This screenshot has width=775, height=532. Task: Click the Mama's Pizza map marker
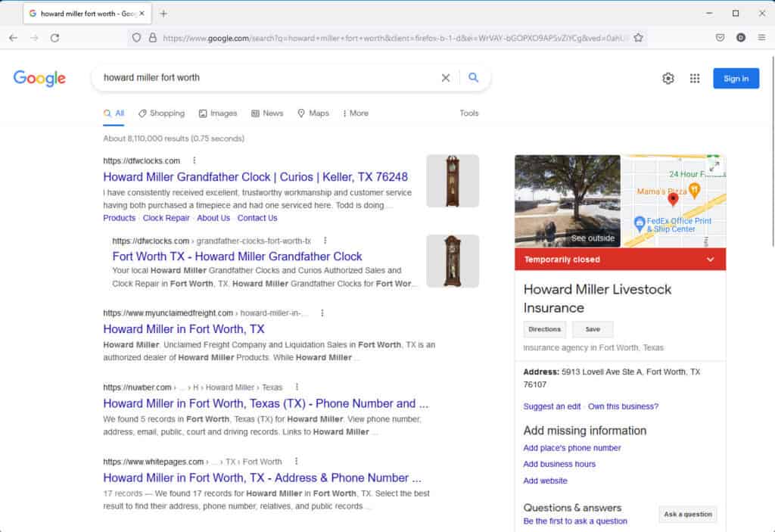click(695, 190)
